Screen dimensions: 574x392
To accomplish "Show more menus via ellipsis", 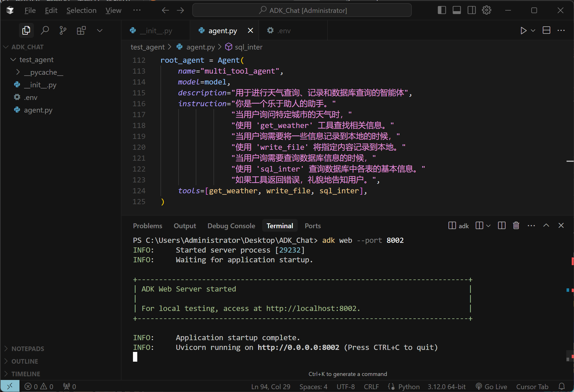I will point(137,10).
